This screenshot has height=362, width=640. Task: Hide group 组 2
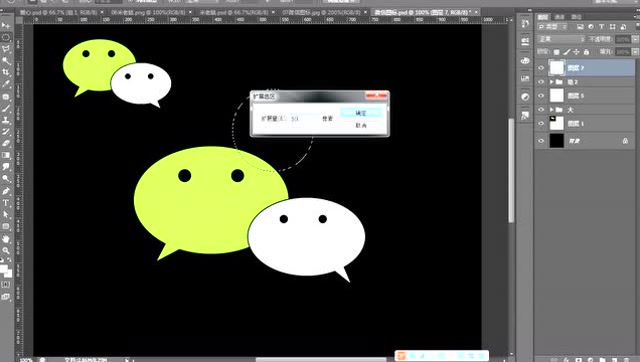pos(541,82)
